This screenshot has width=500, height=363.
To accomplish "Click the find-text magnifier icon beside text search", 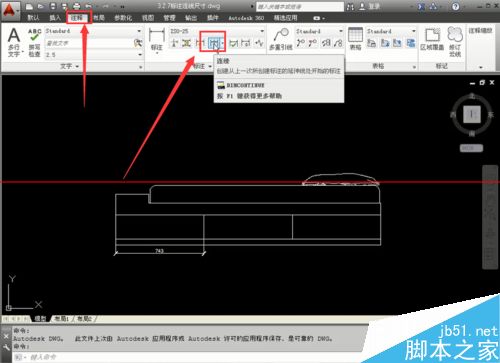I will tap(138, 43).
